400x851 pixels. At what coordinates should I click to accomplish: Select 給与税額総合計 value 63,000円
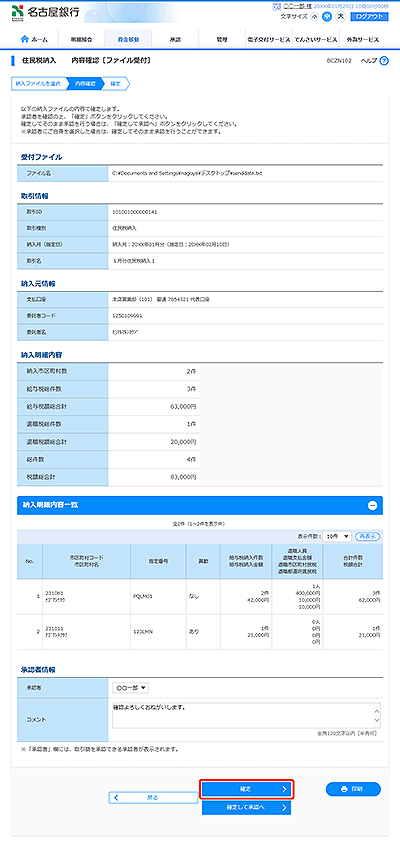pyautogui.click(x=182, y=405)
